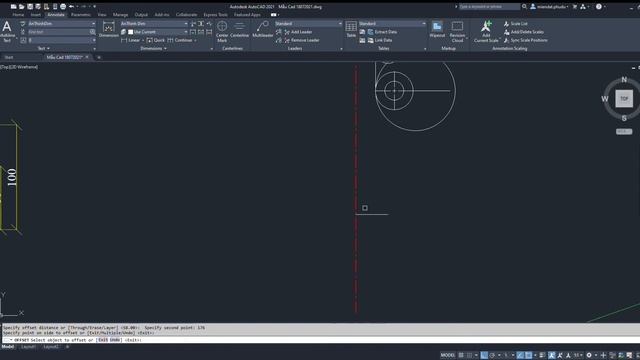Toggle polar tracking
Image resolution: width=640 pixels, height=360 pixels.
[492, 356]
